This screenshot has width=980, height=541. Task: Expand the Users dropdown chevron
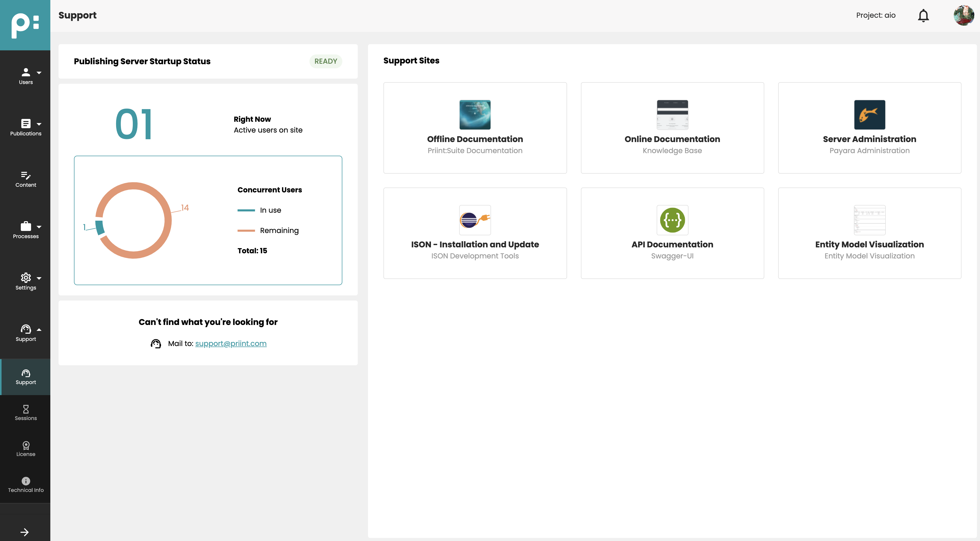pos(40,73)
